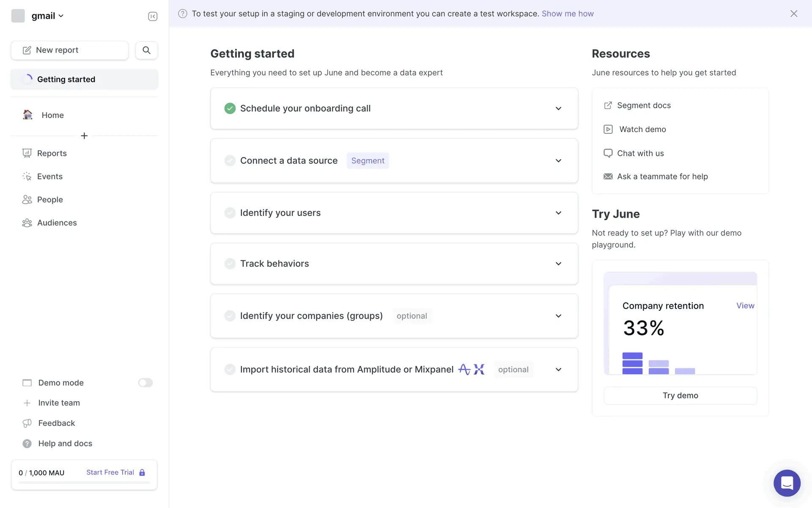Click the Mixpanel logo icon
This screenshot has width=812, height=508.
point(479,369)
